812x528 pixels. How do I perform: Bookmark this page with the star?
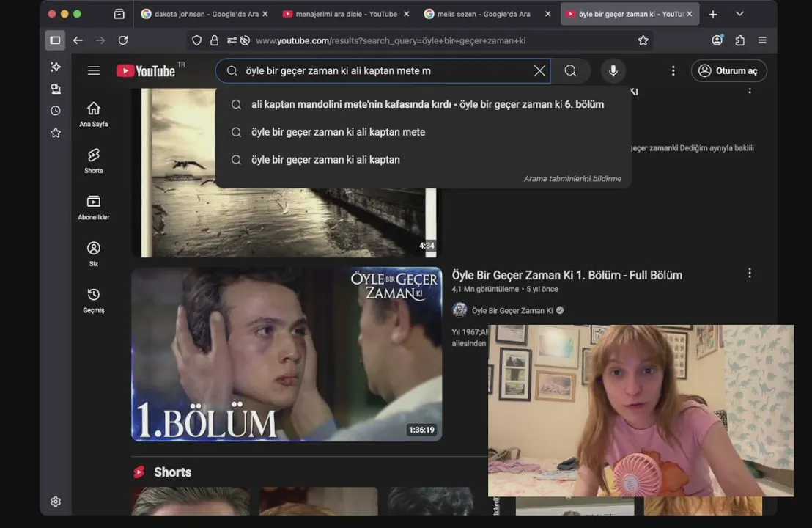pos(643,40)
